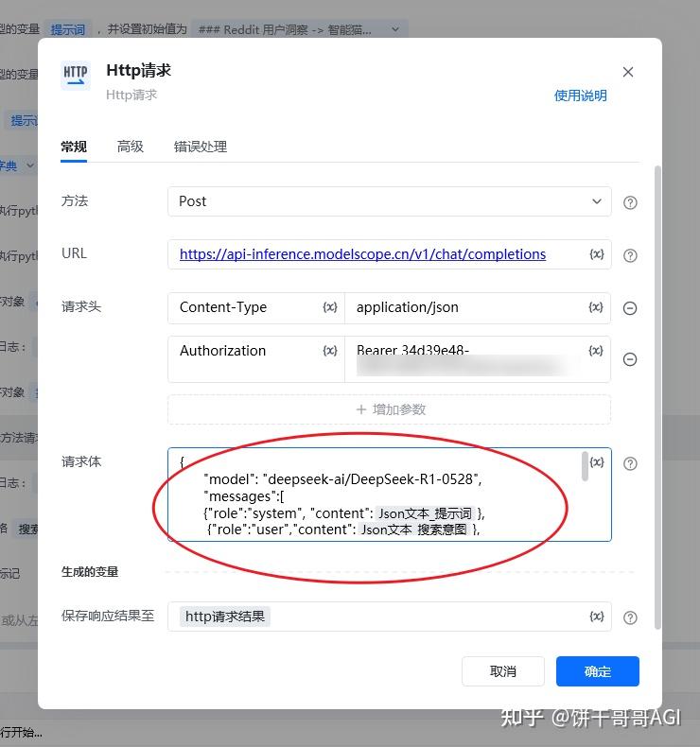Screen dimensions: 700x747
Task: Switch to the 高级 tab
Action: pos(131,147)
